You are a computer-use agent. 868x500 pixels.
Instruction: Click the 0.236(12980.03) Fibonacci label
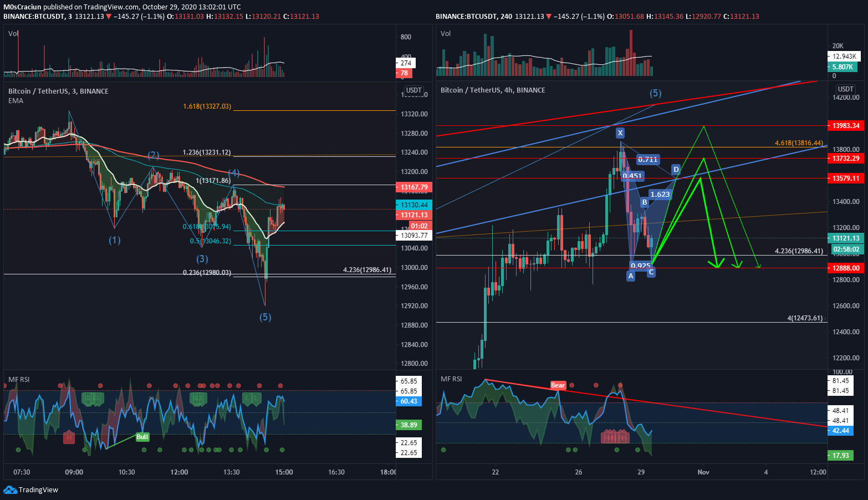pos(207,273)
